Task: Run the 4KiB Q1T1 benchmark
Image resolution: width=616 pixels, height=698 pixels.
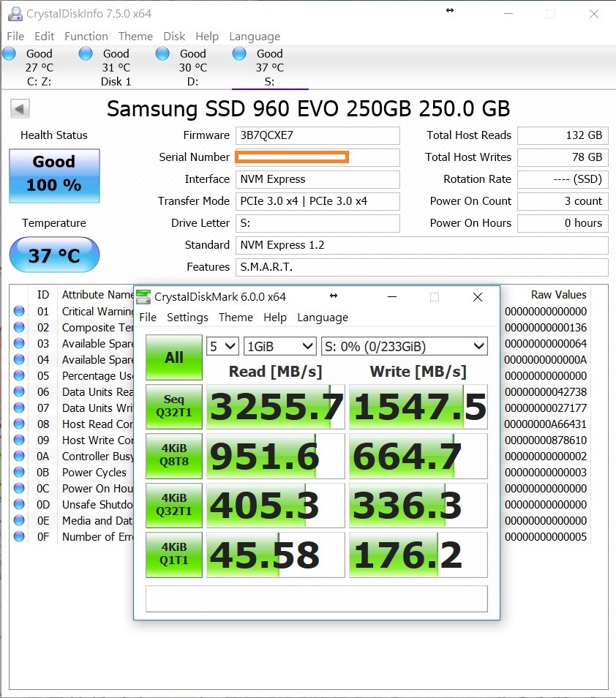Action: [174, 555]
